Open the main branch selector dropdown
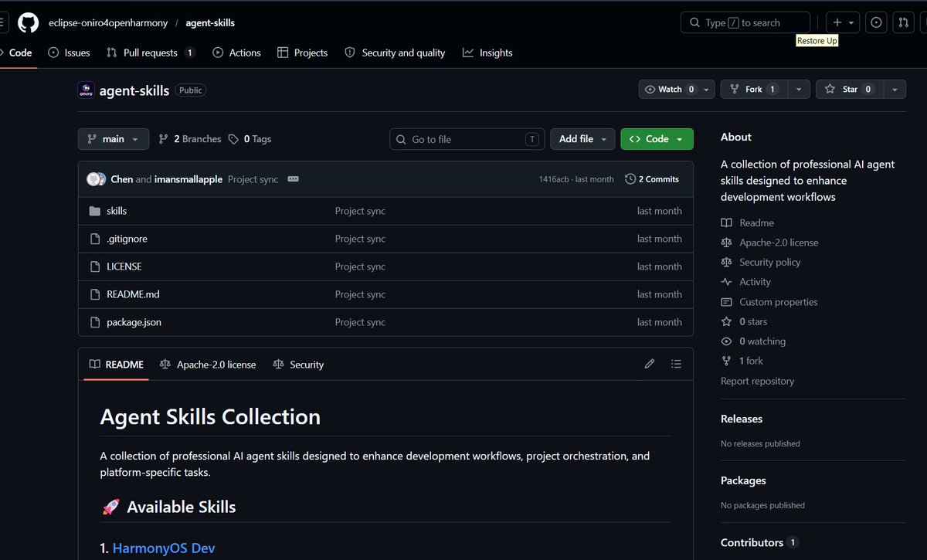 pos(113,139)
